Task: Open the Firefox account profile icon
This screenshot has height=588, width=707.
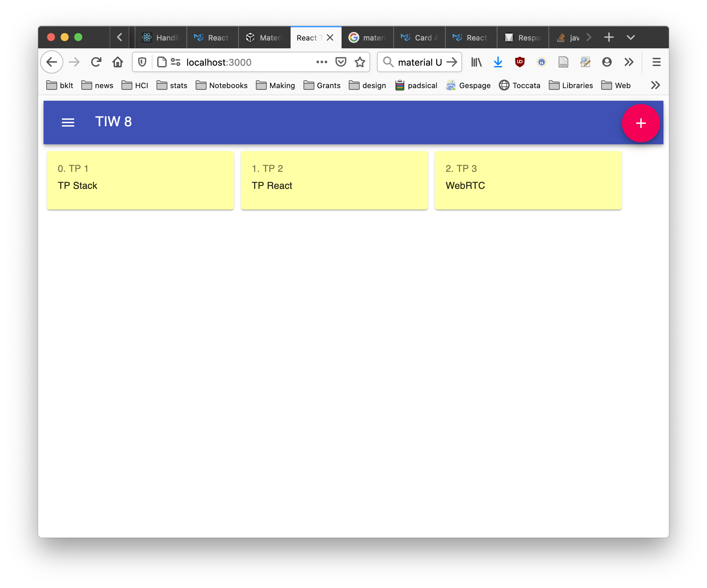Action: (607, 62)
